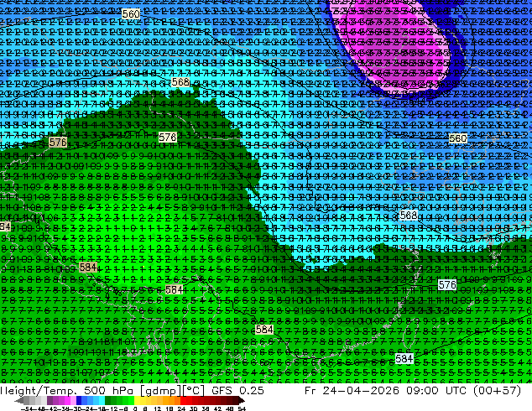This screenshot has width=532, height=411.
Task: Select the "GFS 0.25" model label
Action: [x=237, y=390]
